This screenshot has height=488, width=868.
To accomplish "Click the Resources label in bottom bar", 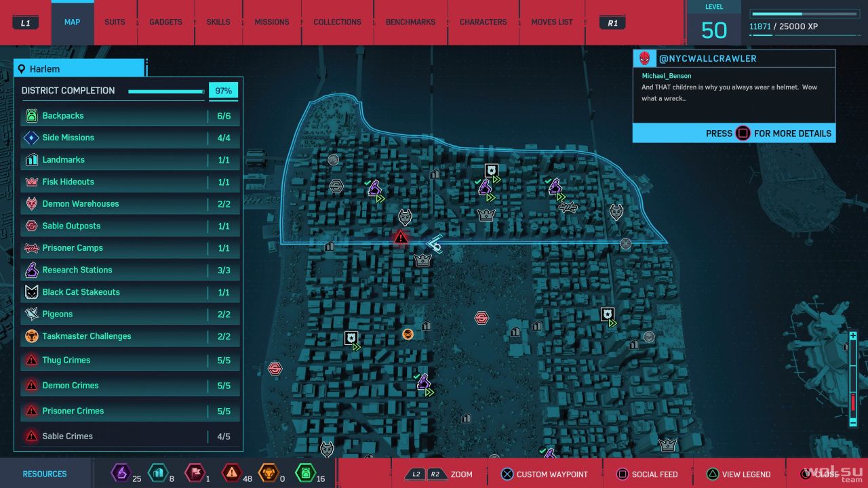I will click(45, 474).
